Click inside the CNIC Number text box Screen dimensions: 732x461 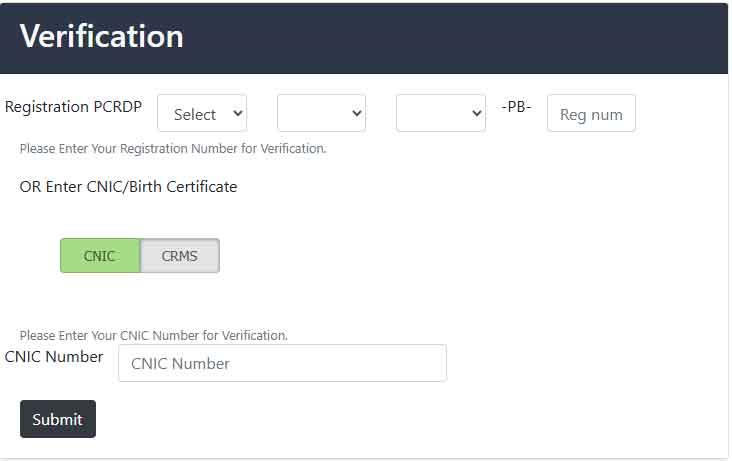click(x=282, y=363)
